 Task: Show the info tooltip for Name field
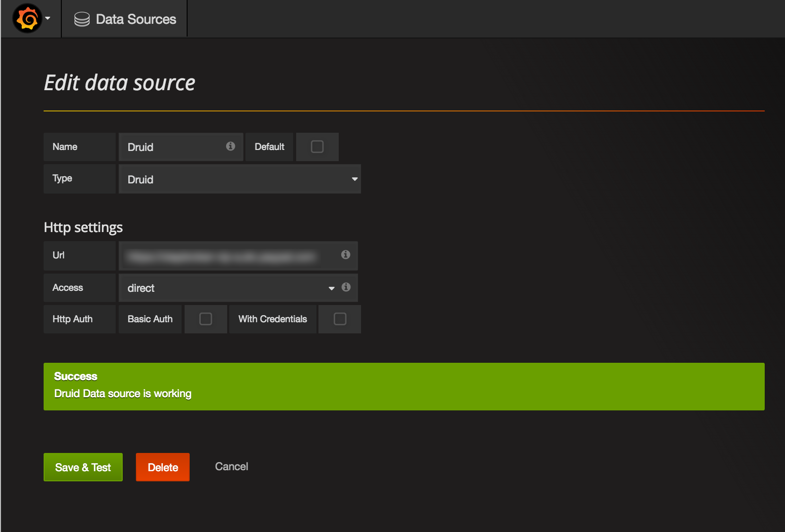coord(231,146)
